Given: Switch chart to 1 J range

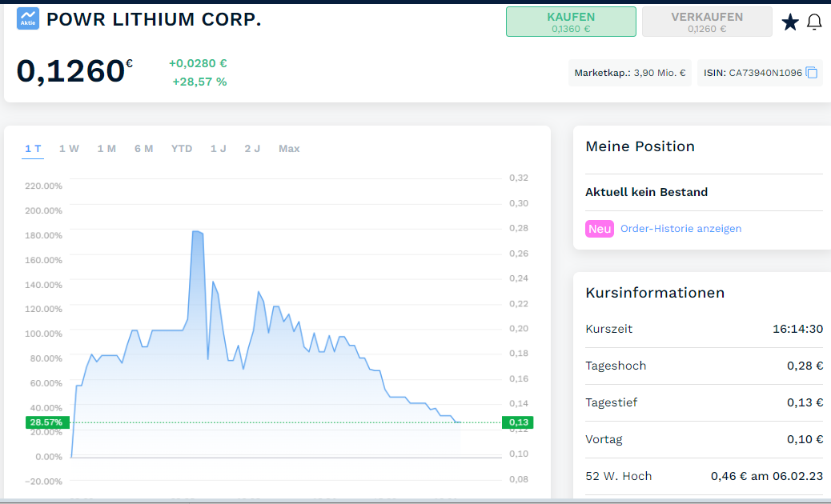Looking at the screenshot, I should (218, 149).
